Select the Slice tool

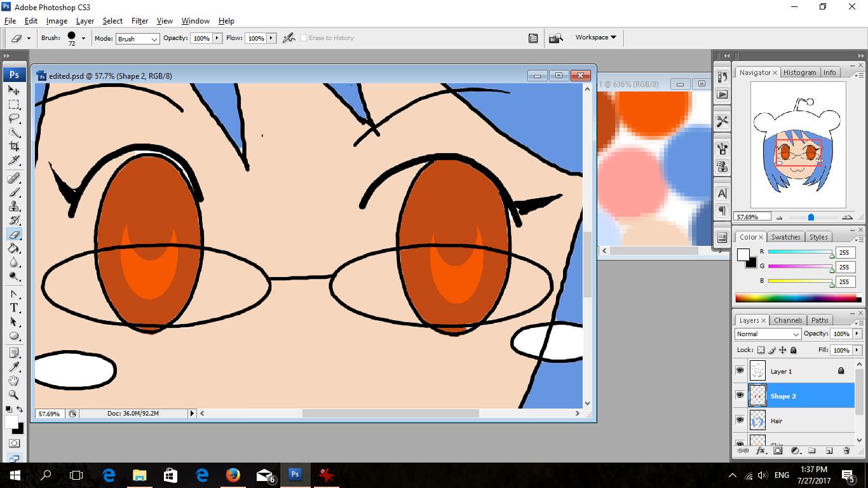[x=14, y=161]
